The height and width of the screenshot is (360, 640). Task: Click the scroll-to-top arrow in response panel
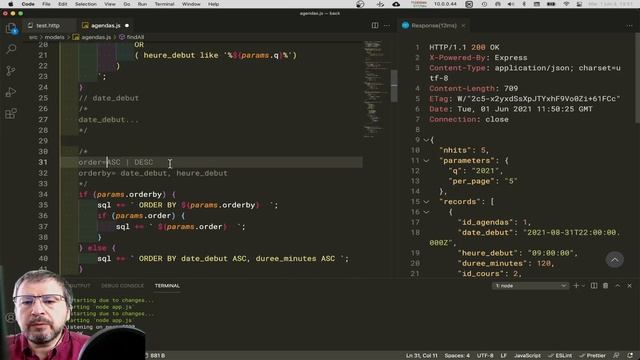pyautogui.click(x=614, y=260)
